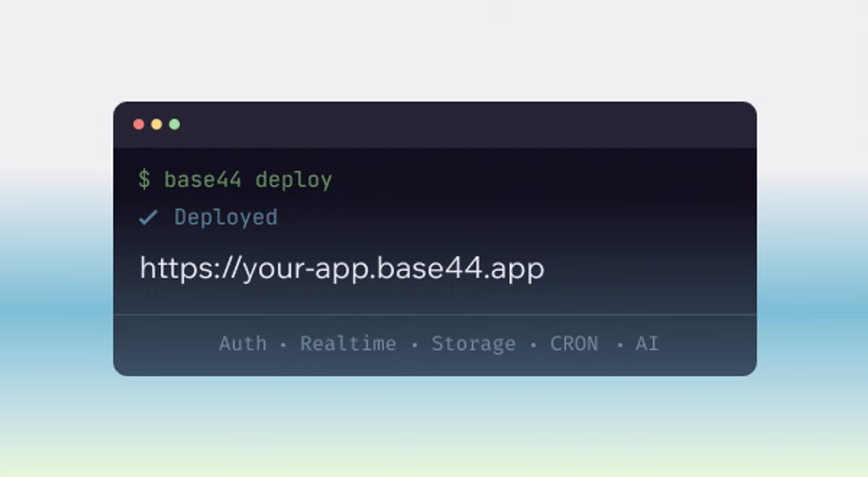Image resolution: width=868 pixels, height=477 pixels.
Task: Click the 'Storage' feature label
Action: 474,343
